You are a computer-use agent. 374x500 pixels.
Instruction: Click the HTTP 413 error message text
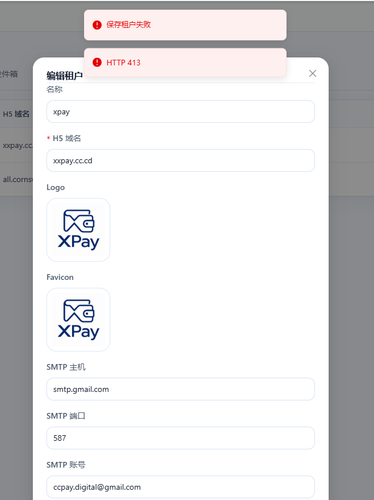[x=123, y=63]
